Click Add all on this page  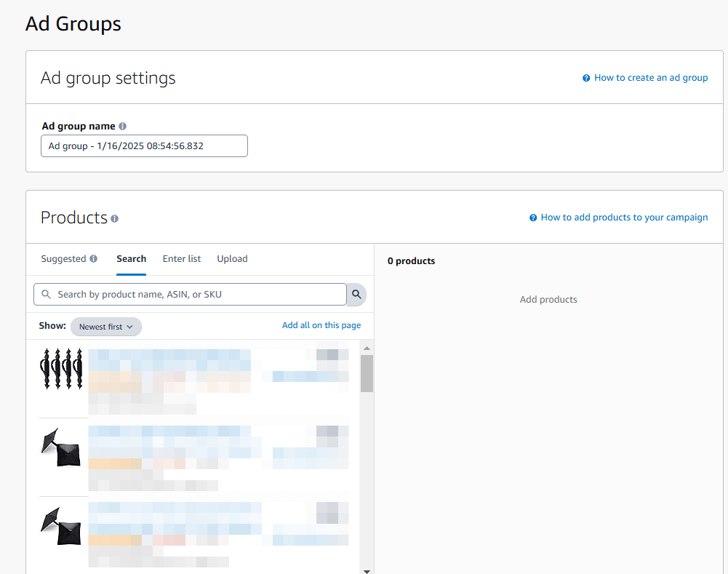coord(321,325)
